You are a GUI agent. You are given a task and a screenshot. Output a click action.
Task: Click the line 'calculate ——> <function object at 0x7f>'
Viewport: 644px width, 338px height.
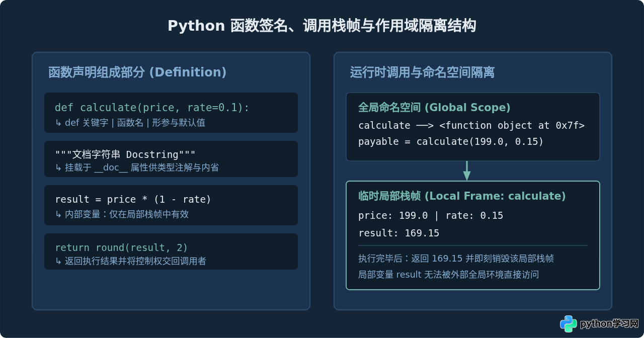click(x=471, y=125)
